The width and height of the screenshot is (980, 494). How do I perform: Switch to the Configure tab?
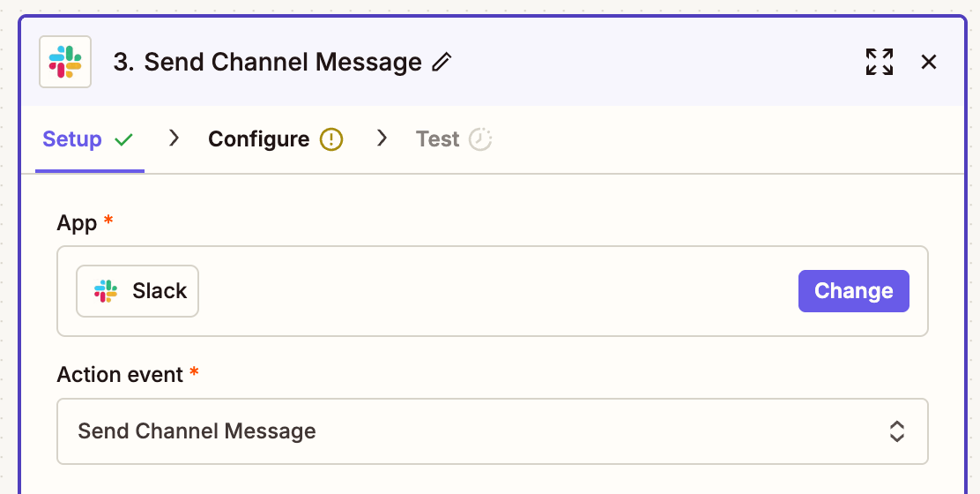tap(258, 139)
